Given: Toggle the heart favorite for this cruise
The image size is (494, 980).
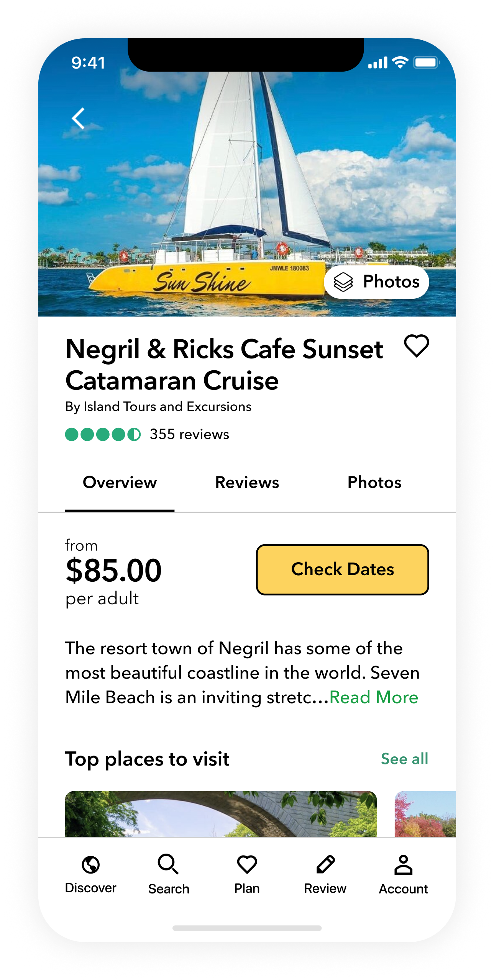Looking at the screenshot, I should (x=416, y=346).
